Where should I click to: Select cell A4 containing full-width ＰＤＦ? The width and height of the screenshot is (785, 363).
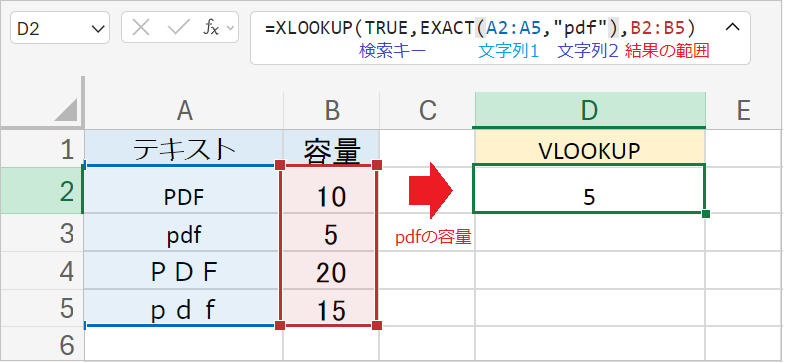184,270
